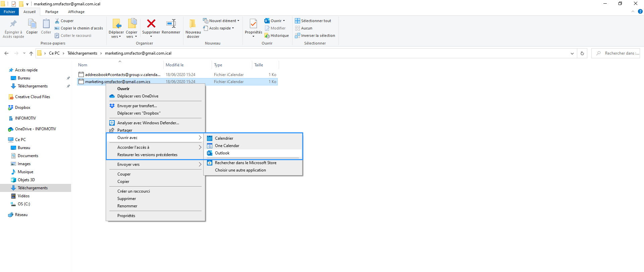Select addressbook#contacts file row
This screenshot has width=644, height=272.
(177, 75)
